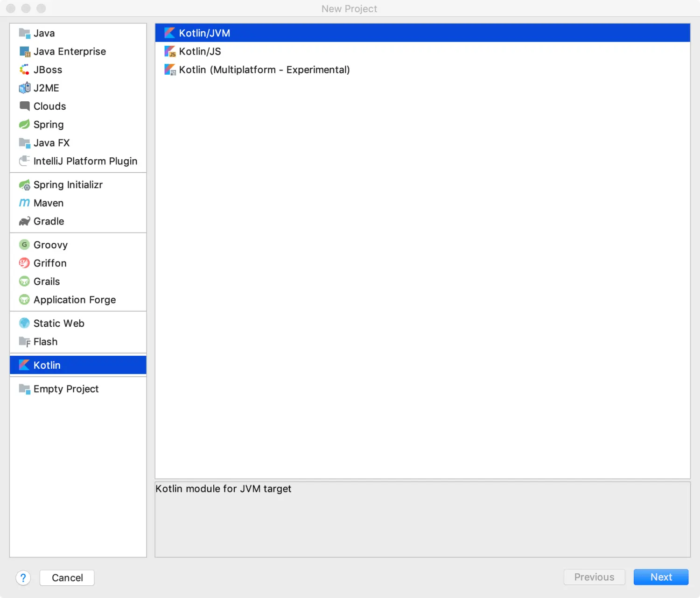The image size is (700, 598).
Task: Select Spring Initializr generator
Action: [x=78, y=185]
